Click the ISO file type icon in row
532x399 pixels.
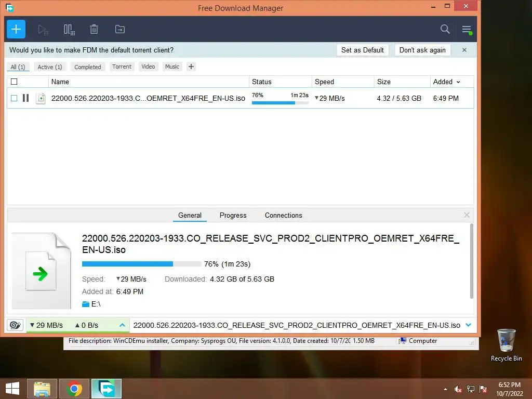pyautogui.click(x=41, y=98)
